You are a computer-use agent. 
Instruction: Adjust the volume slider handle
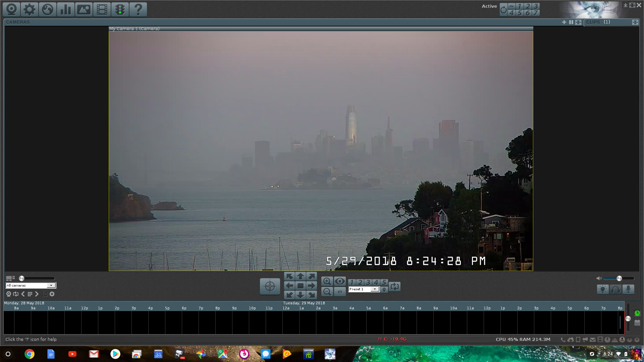[x=620, y=278]
